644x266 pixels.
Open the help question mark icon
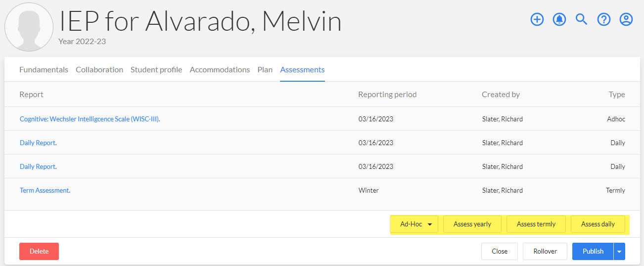(604, 19)
